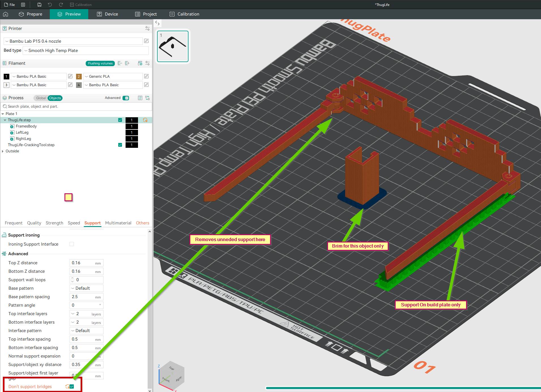The width and height of the screenshot is (541, 392).
Task: Open the Bed type dropdown
Action: pyautogui.click(x=86, y=51)
